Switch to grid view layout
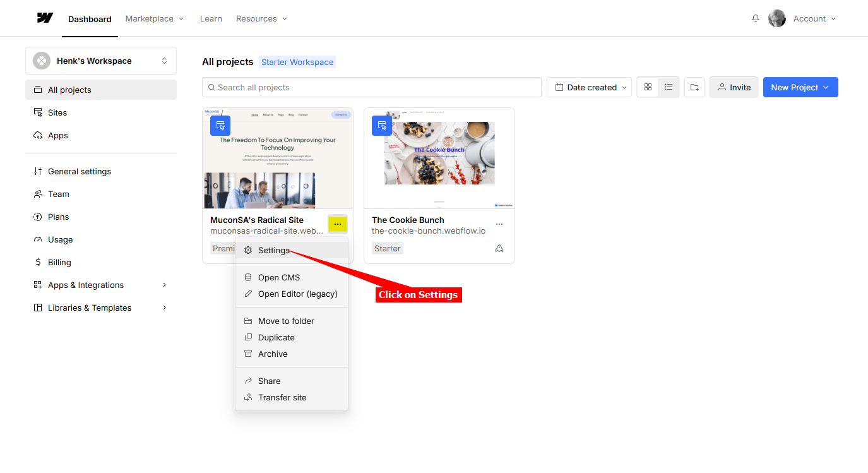Viewport: 868px width, 473px height. [x=648, y=87]
